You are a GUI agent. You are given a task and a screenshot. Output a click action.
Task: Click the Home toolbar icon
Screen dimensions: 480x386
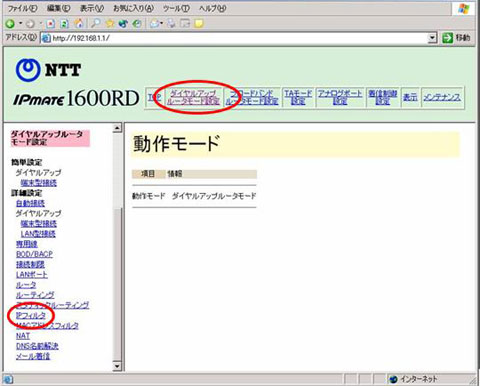(79, 24)
